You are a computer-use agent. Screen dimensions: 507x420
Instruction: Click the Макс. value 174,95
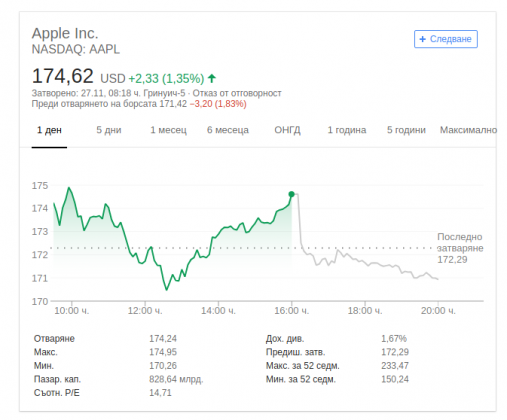tap(163, 352)
